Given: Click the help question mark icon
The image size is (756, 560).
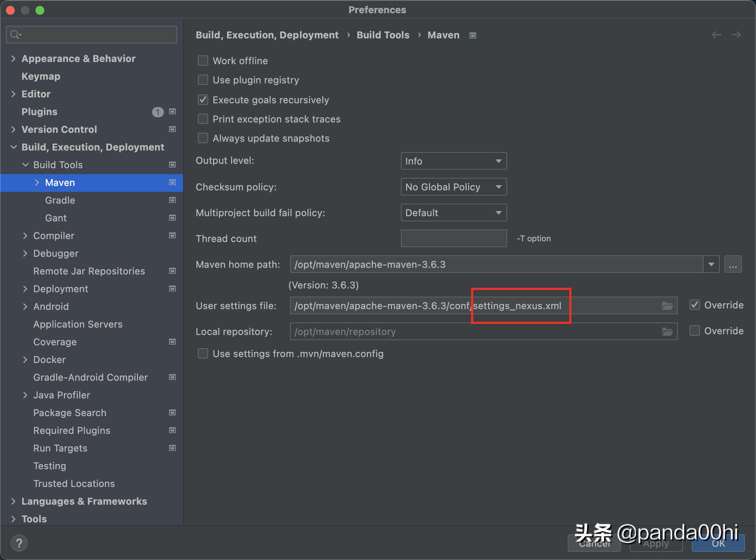Looking at the screenshot, I should [x=19, y=543].
